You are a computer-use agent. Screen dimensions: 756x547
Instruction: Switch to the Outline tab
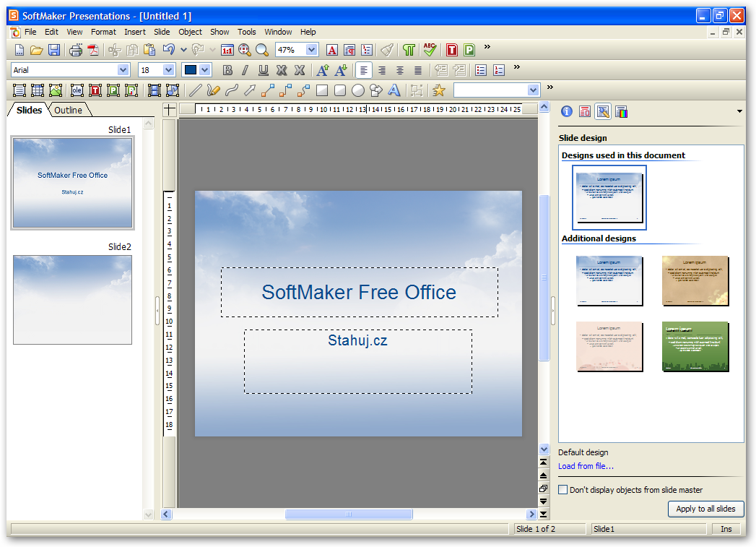68,110
